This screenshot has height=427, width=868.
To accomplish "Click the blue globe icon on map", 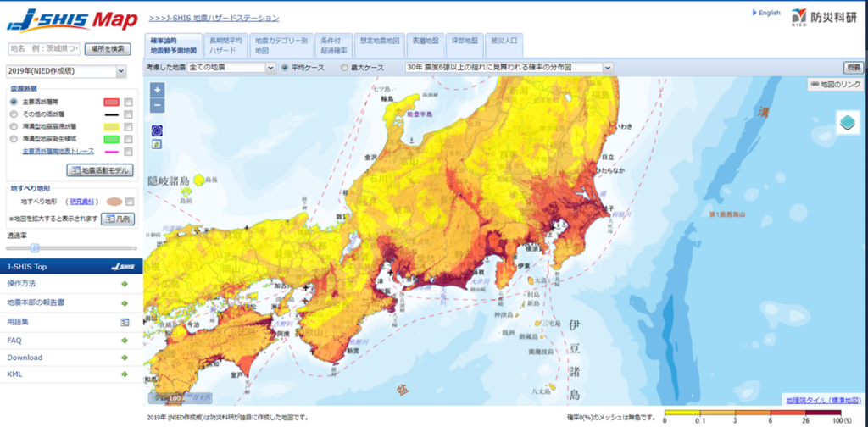I will pos(157,130).
